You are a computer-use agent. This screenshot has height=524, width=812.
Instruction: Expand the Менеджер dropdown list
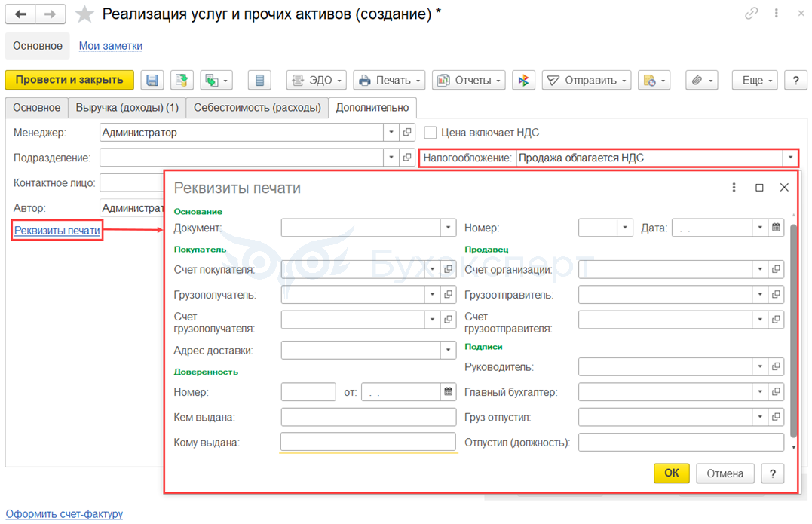coord(391,133)
